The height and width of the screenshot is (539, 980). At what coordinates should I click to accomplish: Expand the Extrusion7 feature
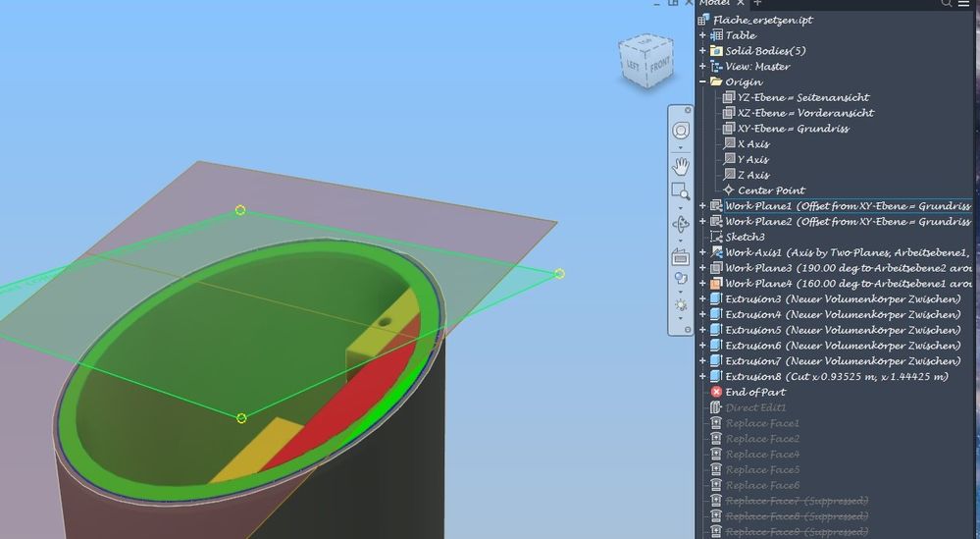[702, 360]
